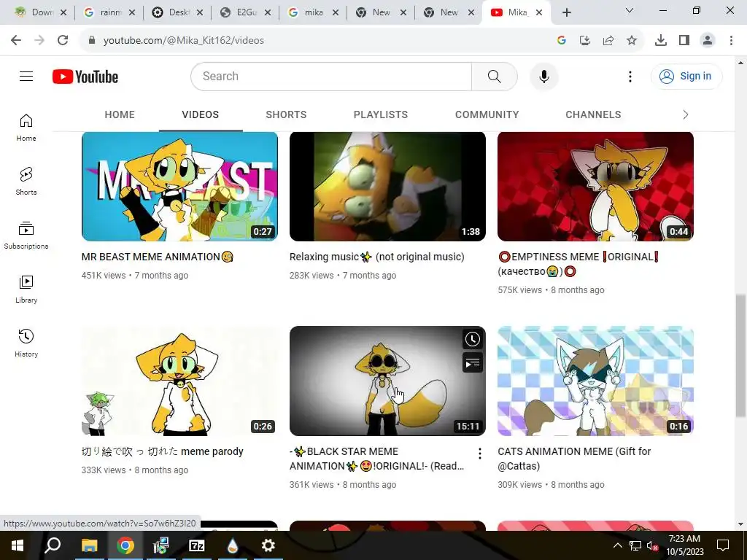Play meme parody 0:26 thumbnail
Image resolution: width=747 pixels, height=560 pixels.
pyautogui.click(x=179, y=381)
